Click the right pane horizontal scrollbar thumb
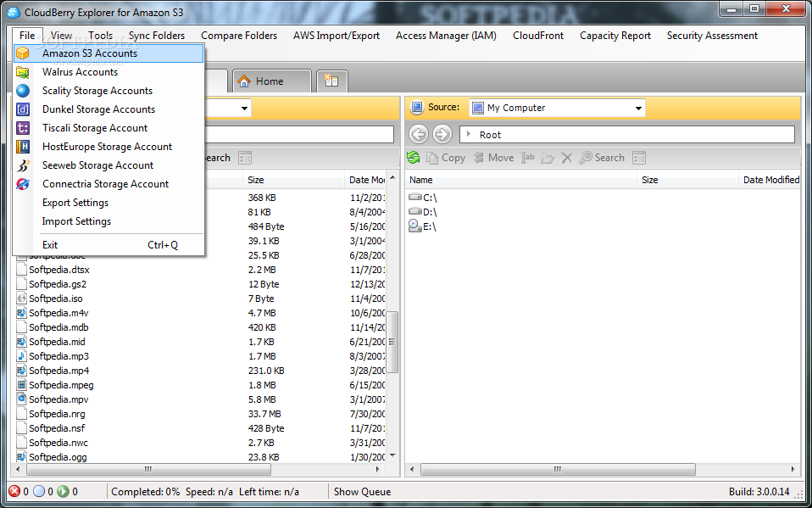812x508 pixels. pyautogui.click(x=558, y=470)
